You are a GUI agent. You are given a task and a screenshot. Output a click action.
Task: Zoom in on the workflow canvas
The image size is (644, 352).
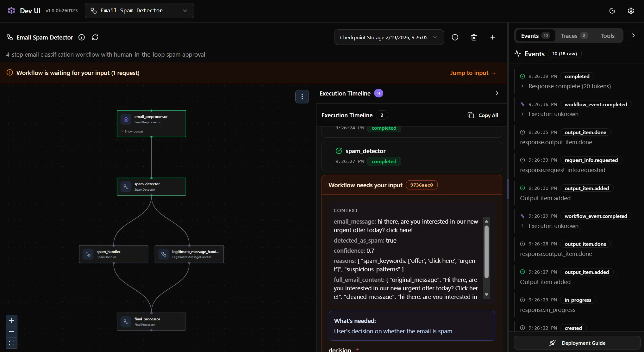click(x=12, y=320)
